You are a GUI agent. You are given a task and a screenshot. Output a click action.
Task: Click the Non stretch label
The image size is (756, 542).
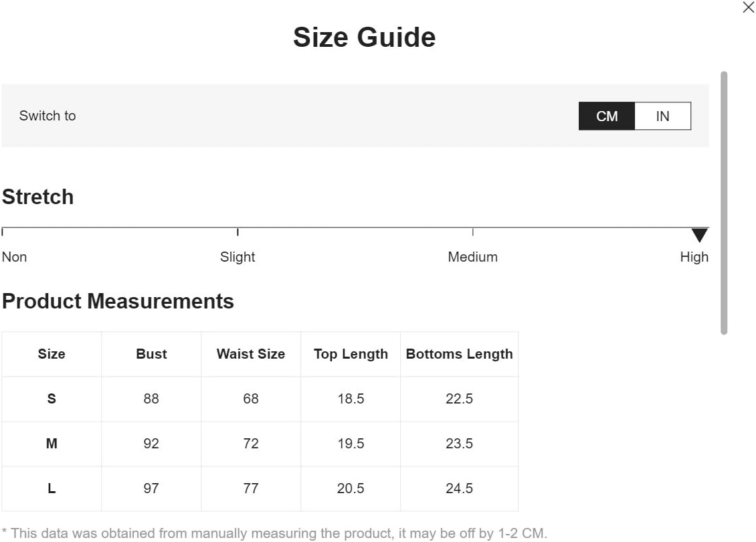(x=15, y=257)
